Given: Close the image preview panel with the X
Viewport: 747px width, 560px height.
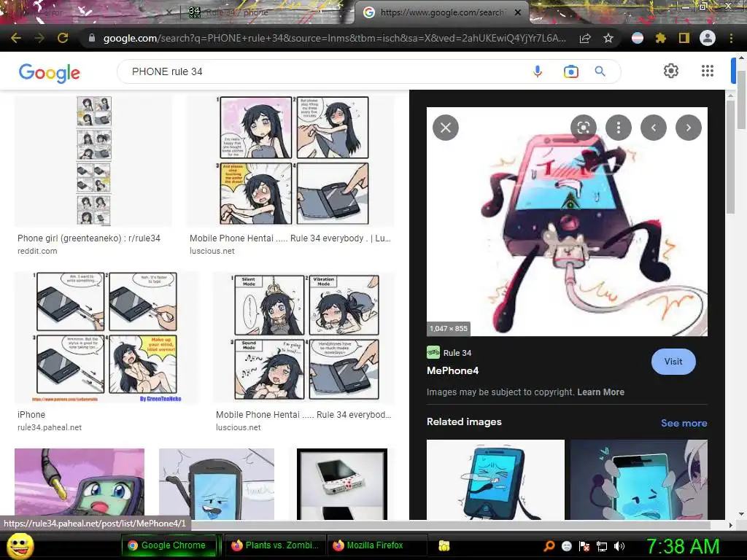Looking at the screenshot, I should click(x=446, y=128).
